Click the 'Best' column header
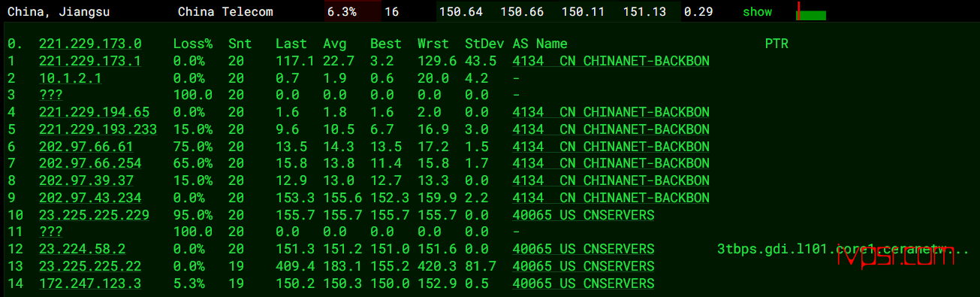The height and width of the screenshot is (297, 980). point(385,44)
